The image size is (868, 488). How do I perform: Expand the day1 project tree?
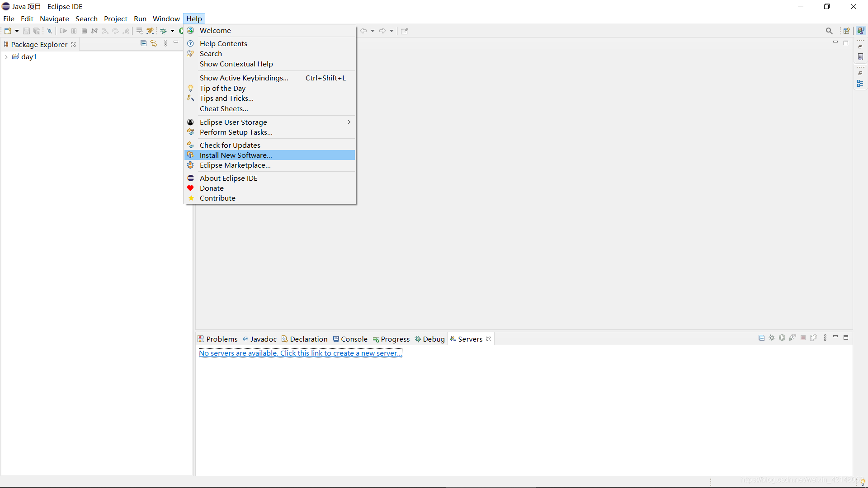click(6, 57)
